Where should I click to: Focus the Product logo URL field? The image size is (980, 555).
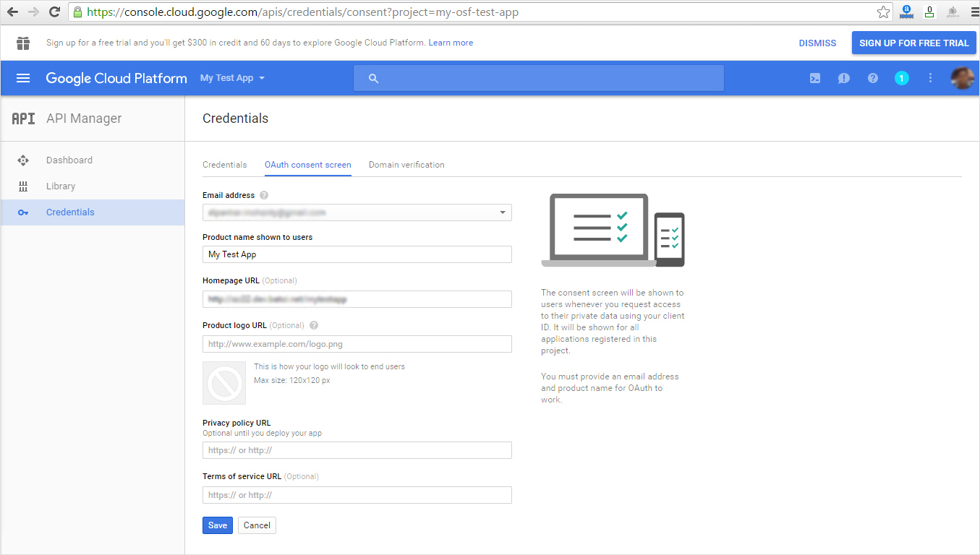tap(357, 344)
